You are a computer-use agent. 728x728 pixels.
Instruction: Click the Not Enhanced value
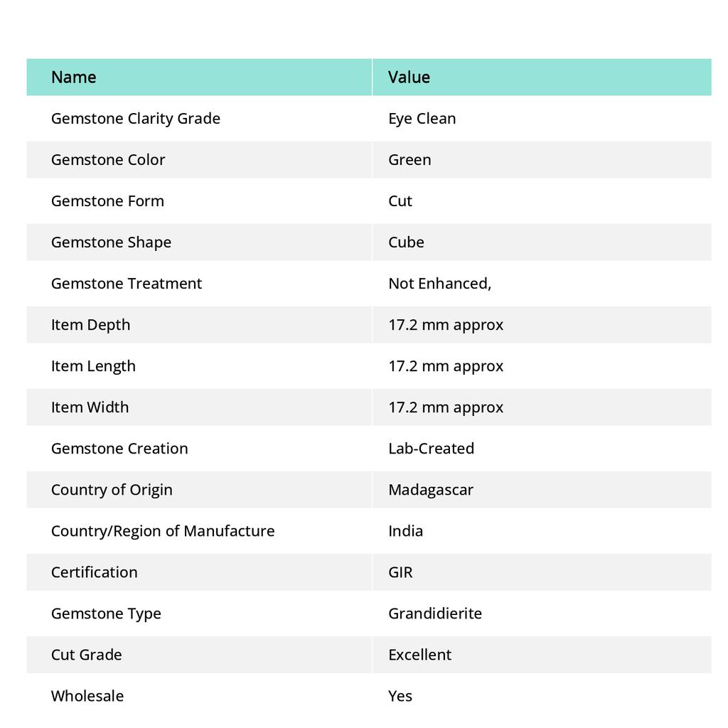[x=439, y=283]
